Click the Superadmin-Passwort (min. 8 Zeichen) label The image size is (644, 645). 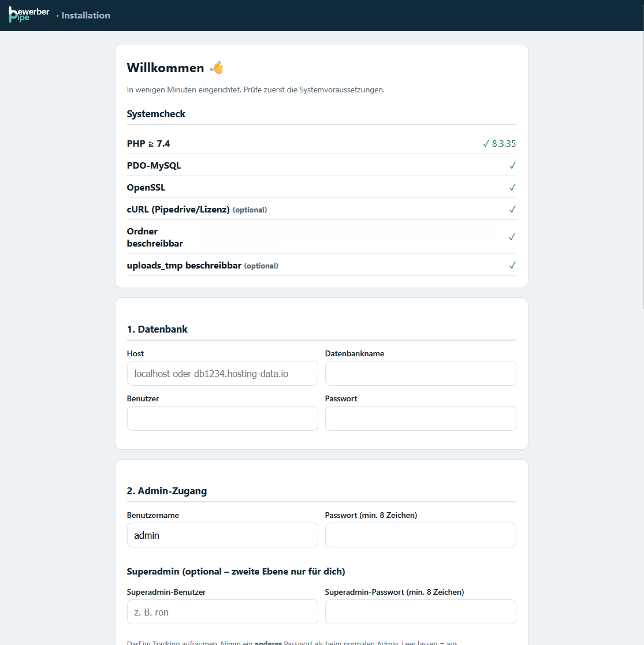(394, 592)
